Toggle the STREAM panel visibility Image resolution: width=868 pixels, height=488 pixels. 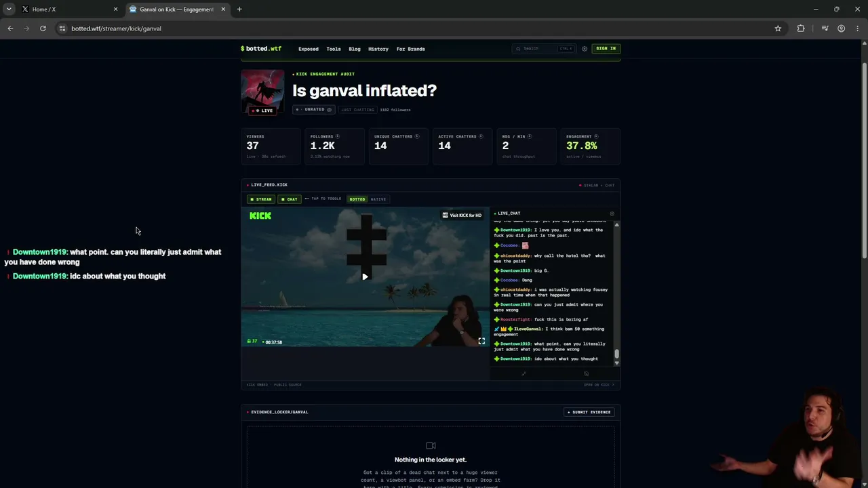pos(260,199)
